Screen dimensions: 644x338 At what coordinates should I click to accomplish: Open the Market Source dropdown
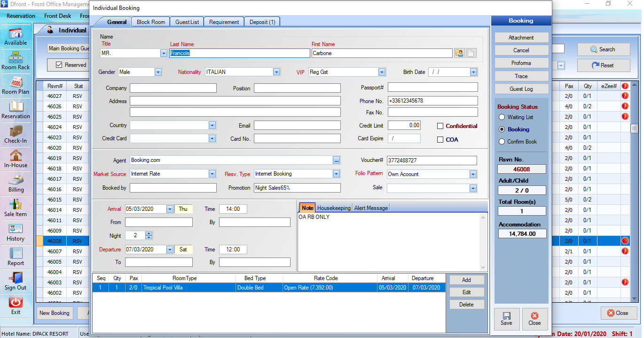click(x=212, y=174)
